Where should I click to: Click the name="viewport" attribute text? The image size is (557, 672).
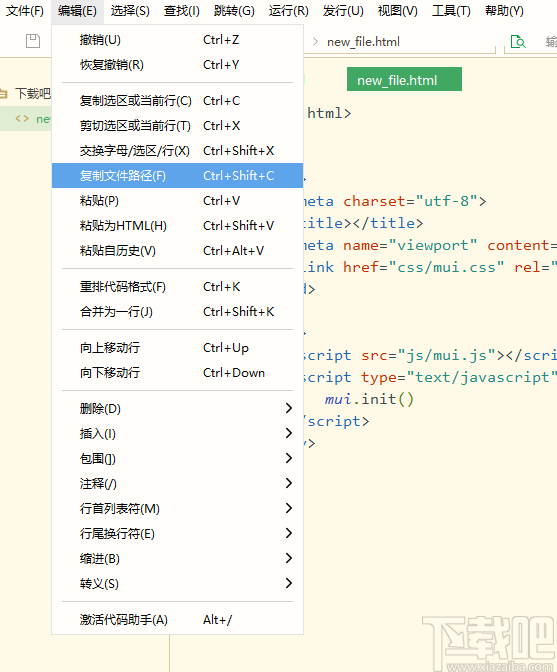pyautogui.click(x=410, y=245)
